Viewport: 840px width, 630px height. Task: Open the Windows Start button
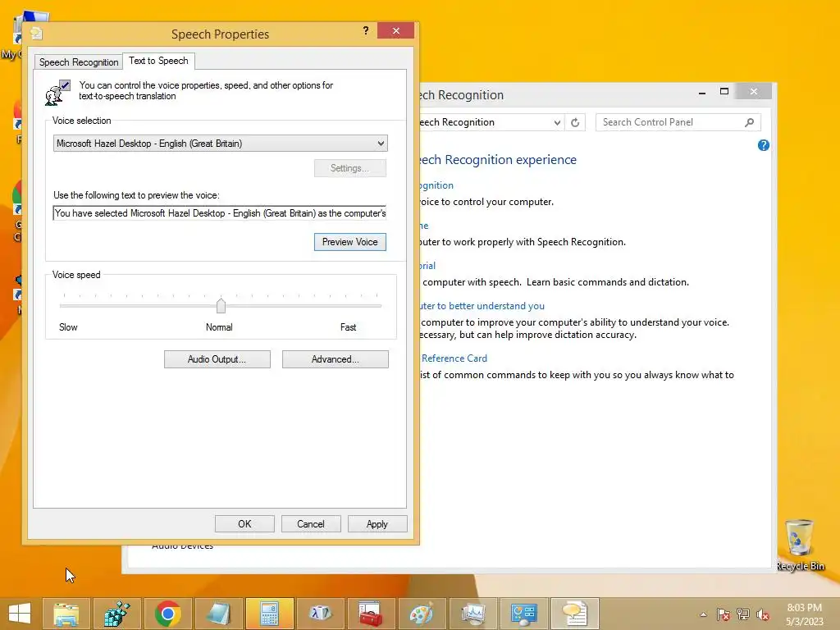point(20,614)
